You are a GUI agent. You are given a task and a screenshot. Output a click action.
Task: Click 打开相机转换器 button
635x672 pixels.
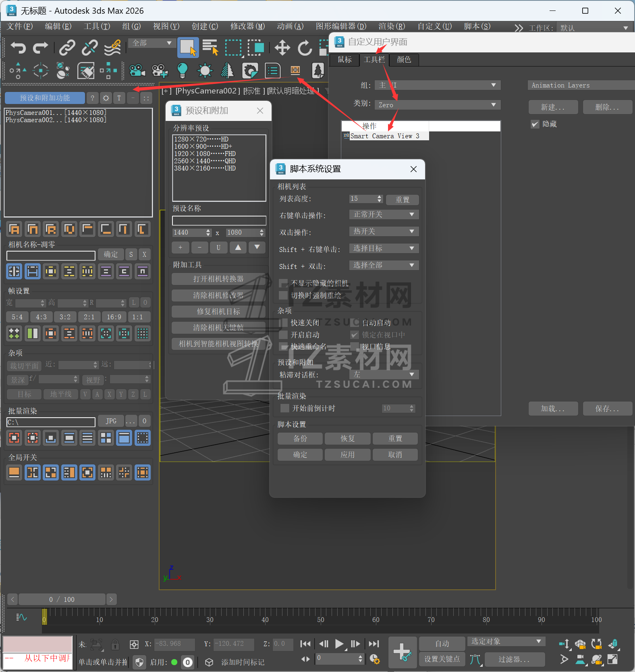[x=218, y=279]
